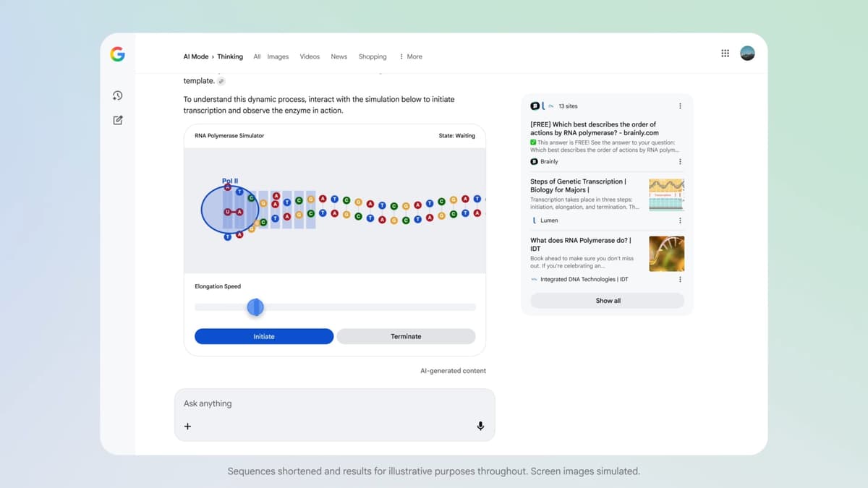Select the Thinking mode breadcrumb
868x488 pixels.
230,56
